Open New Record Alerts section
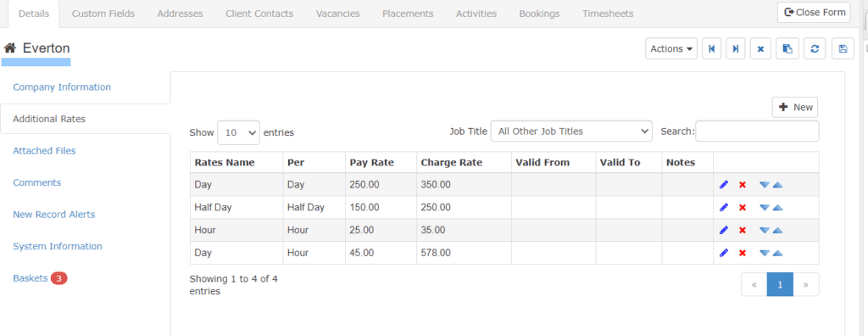This screenshot has height=336, width=868. 54,214
